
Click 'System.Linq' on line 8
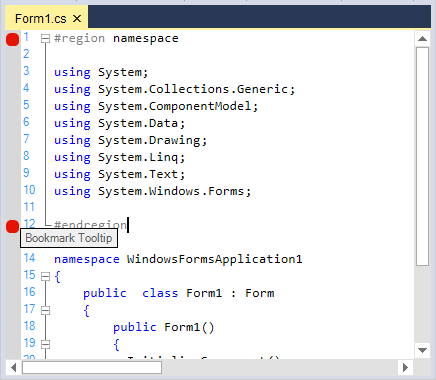coord(138,157)
